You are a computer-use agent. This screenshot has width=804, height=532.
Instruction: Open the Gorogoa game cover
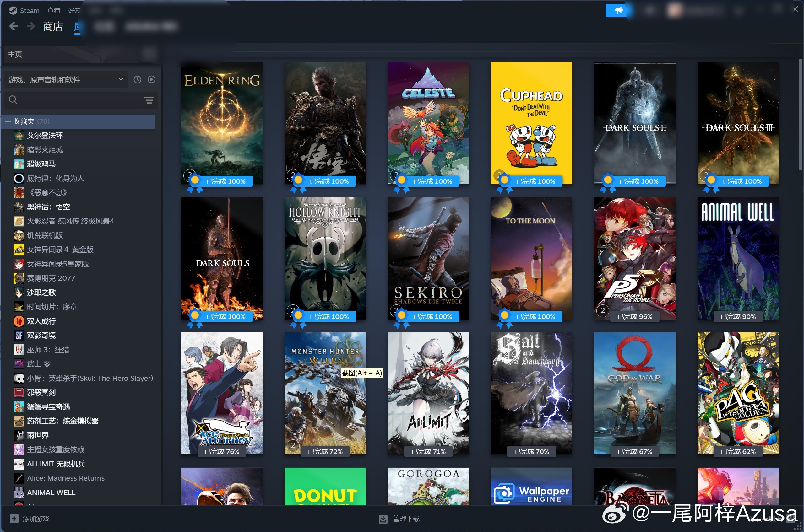pos(428,486)
